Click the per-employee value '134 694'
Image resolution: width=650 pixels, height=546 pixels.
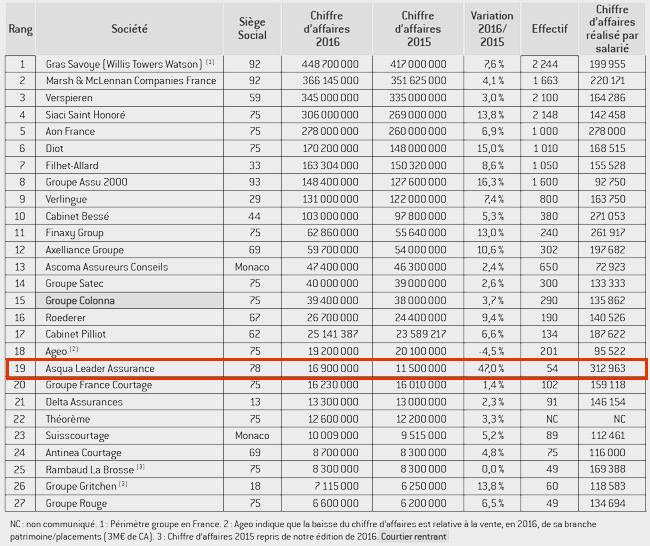[x=607, y=503]
